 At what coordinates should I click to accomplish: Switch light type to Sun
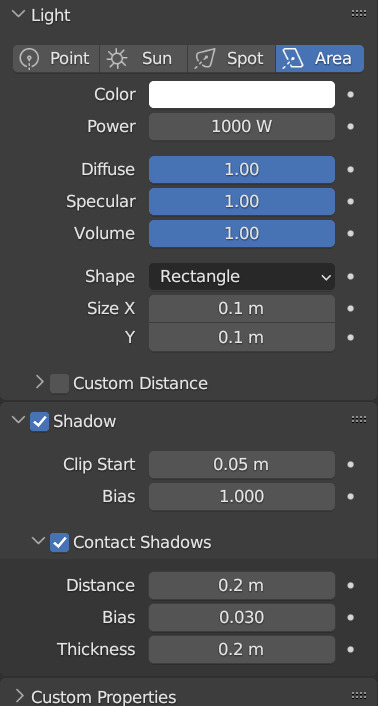[x=143, y=59]
